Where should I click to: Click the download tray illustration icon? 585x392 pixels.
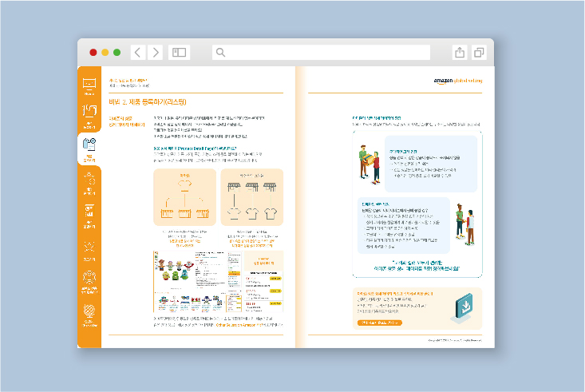click(x=463, y=307)
